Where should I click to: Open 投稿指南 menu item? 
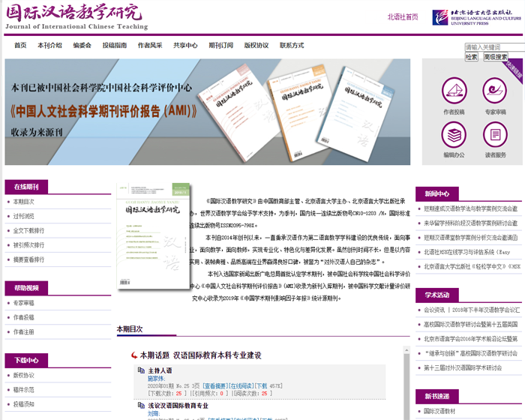coord(115,45)
